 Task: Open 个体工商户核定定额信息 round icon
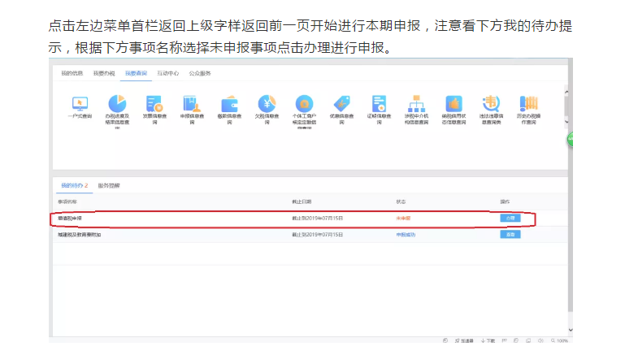coord(304,104)
